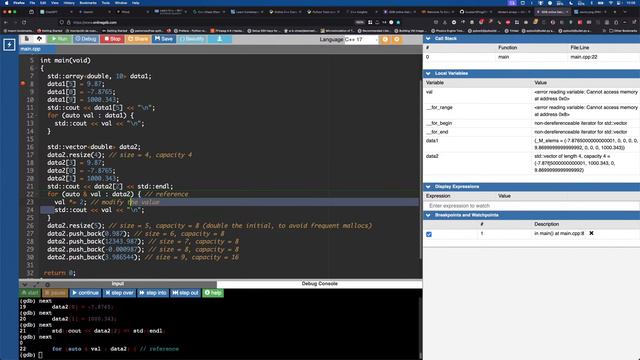Open the File menu in the menu bar
The width and height of the screenshot is (640, 360).
[x=32, y=2]
